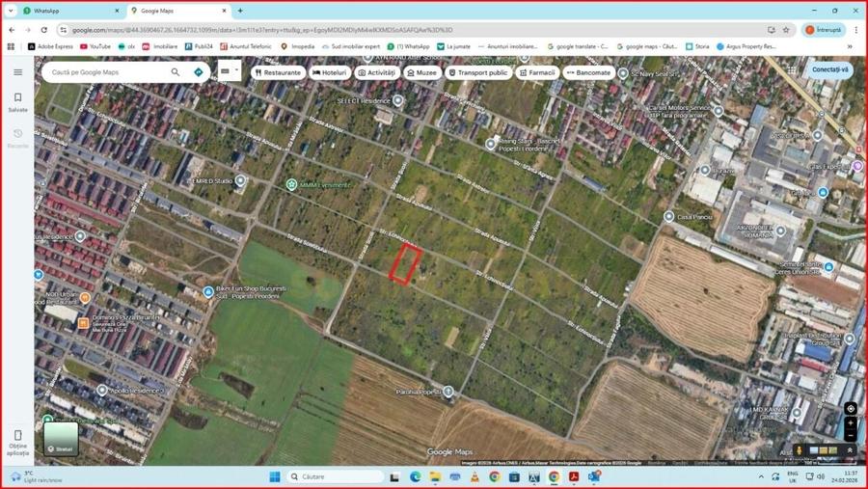Expand the map imagery options chevron
The height and width of the screenshot is (489, 868).
(x=850, y=450)
